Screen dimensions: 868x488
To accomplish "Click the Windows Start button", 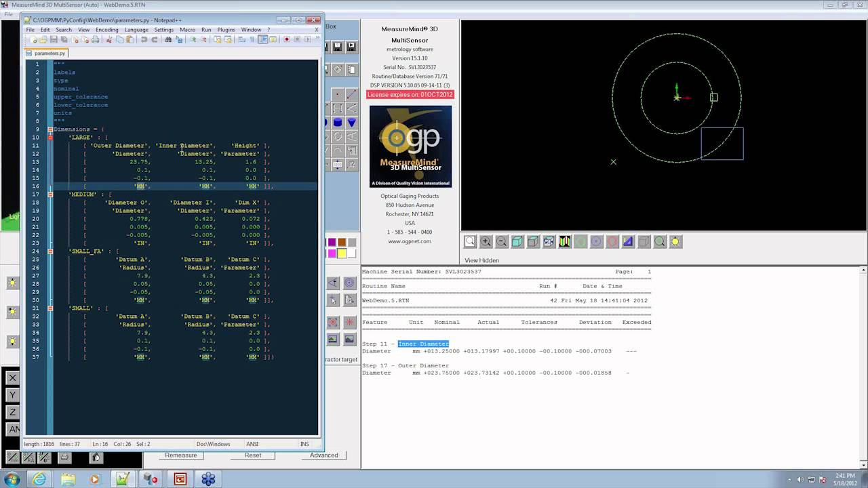I will (x=12, y=479).
